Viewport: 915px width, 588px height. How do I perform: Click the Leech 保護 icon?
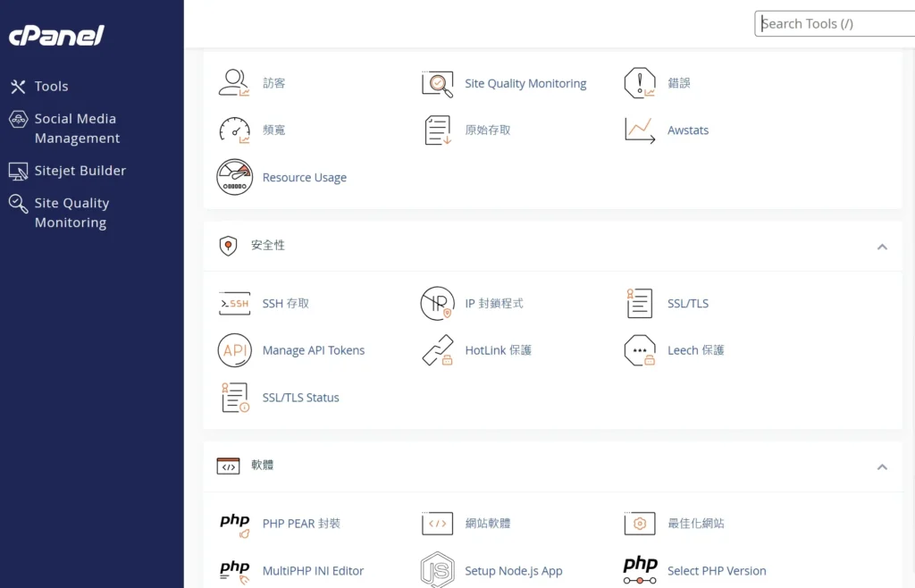point(640,350)
